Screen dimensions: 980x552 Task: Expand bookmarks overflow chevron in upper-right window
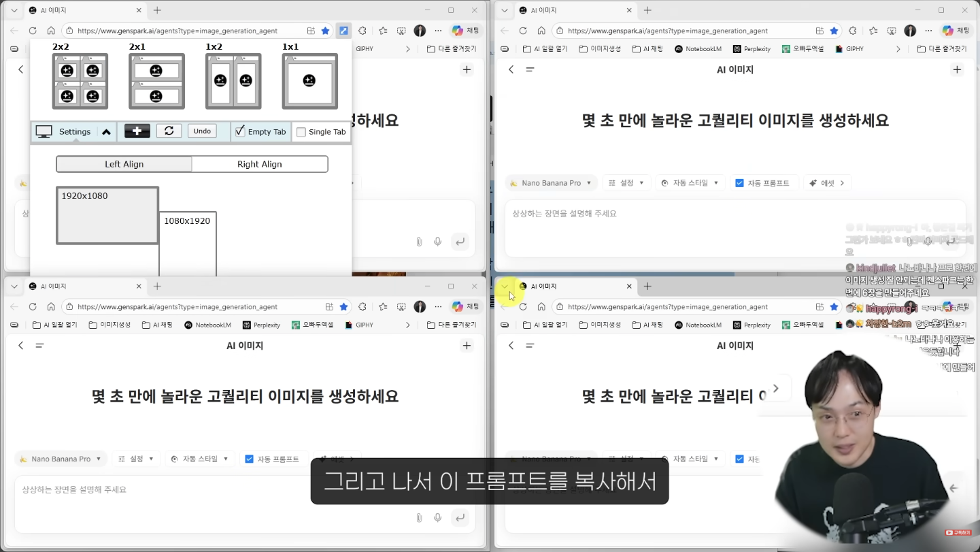pos(898,49)
